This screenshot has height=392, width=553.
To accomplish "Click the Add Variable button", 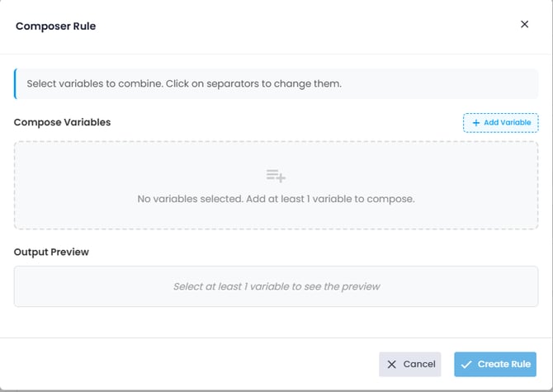I will click(x=501, y=123).
